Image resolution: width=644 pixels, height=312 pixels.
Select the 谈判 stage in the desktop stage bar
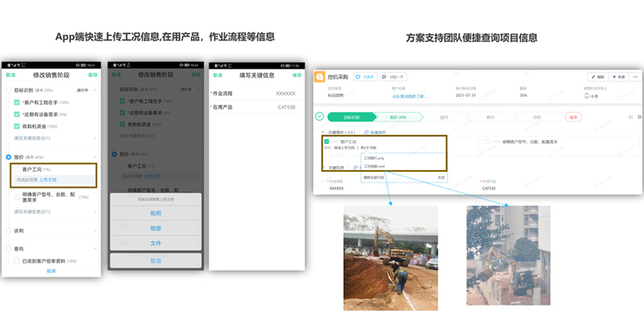[444, 117]
